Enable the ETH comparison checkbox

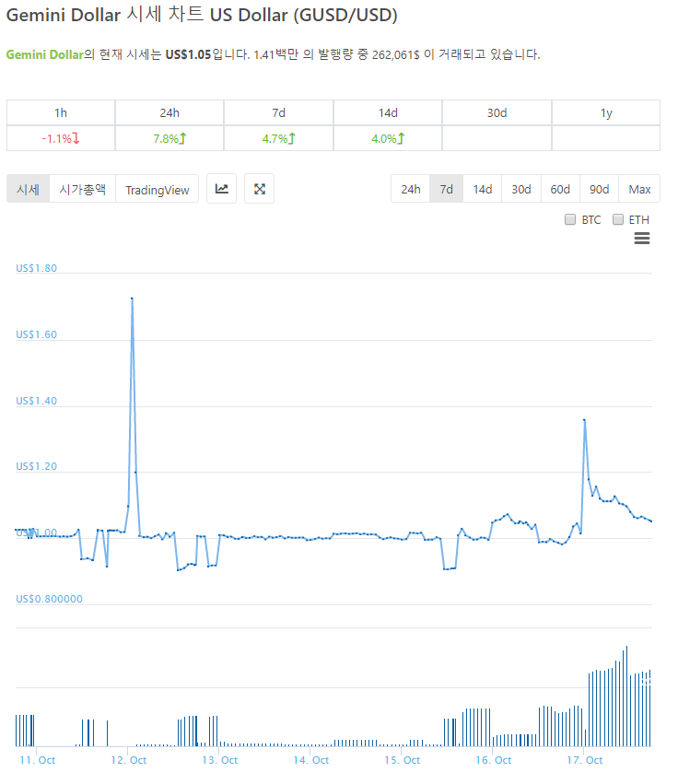[x=618, y=219]
